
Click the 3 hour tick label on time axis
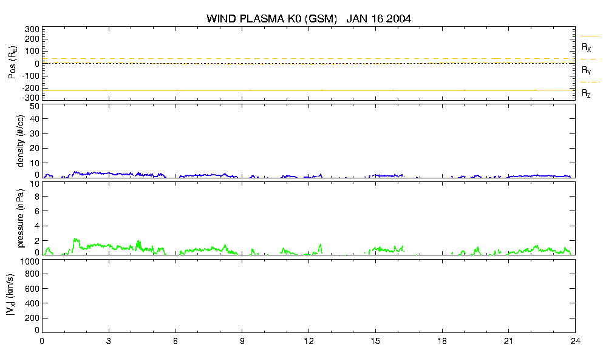[x=109, y=341]
